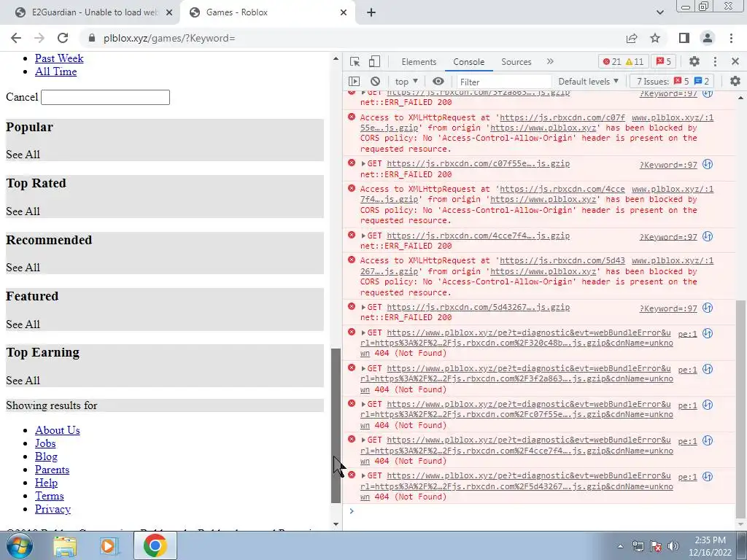
Task: Close the DevTools panel
Action: pyautogui.click(x=735, y=61)
